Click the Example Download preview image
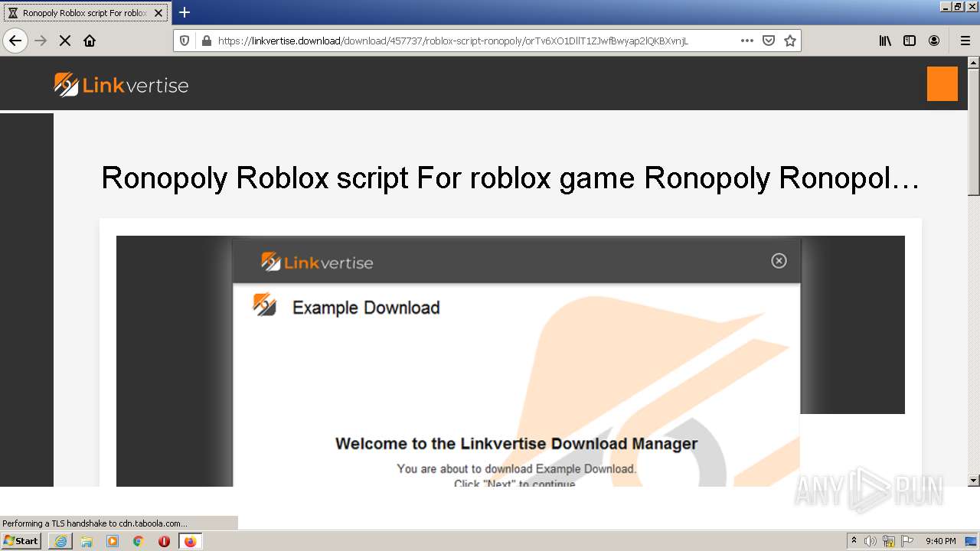 510,360
